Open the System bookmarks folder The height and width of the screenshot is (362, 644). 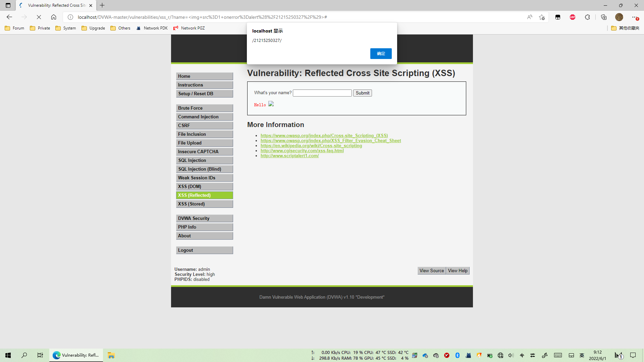click(x=66, y=28)
